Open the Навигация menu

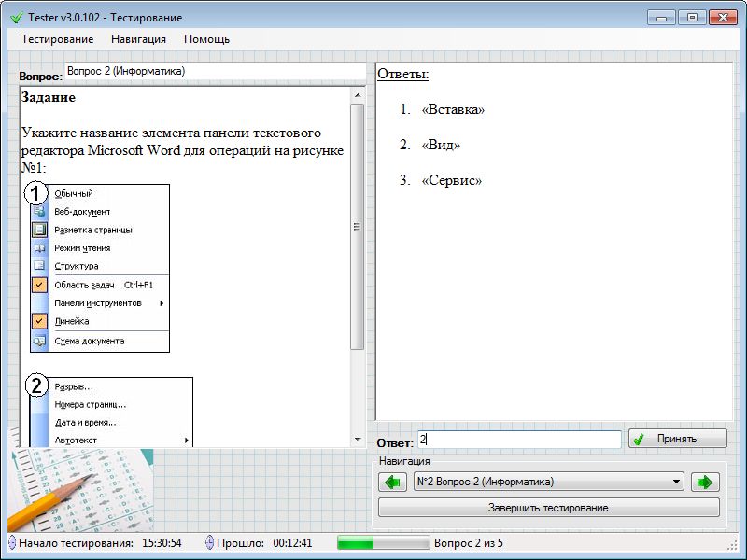click(138, 39)
